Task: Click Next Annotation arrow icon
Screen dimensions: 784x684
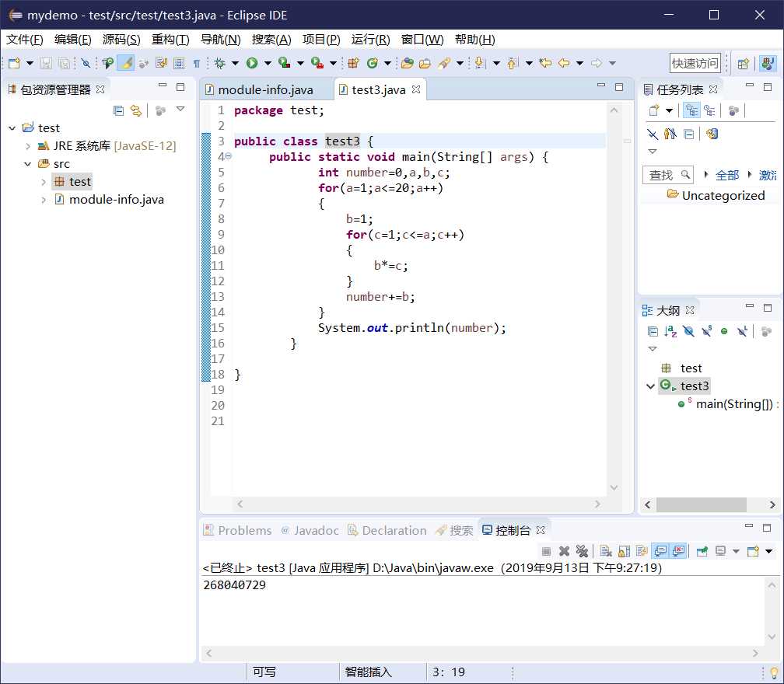Action: coord(479,63)
